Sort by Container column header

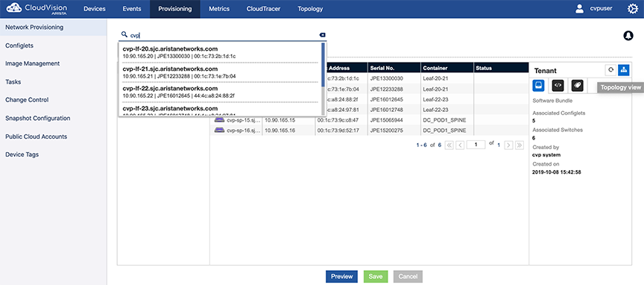click(447, 68)
